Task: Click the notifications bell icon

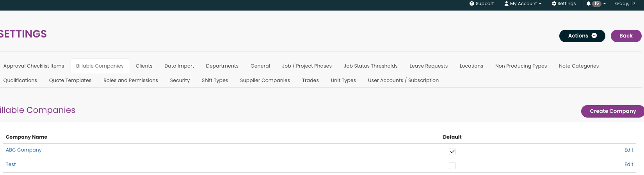Action: [589, 4]
